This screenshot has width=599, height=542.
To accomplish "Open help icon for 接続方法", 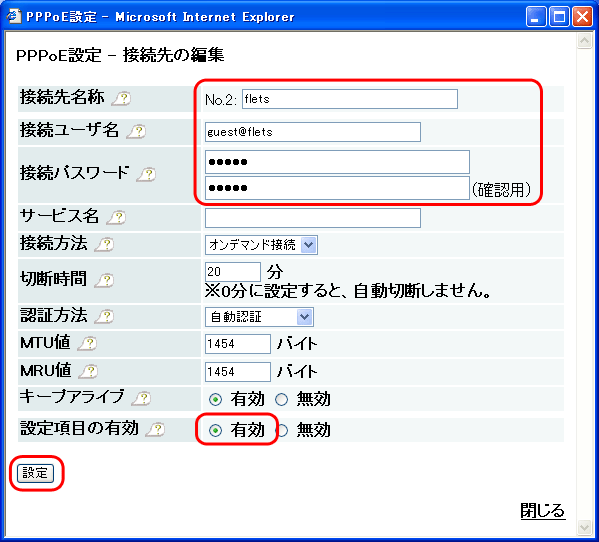I will [x=104, y=244].
